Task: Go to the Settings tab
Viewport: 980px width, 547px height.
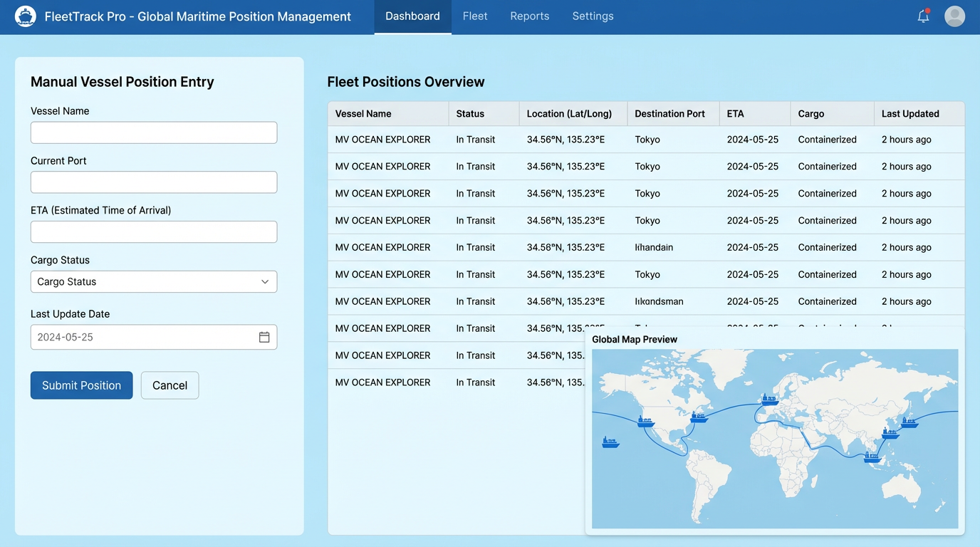Action: 593,16
